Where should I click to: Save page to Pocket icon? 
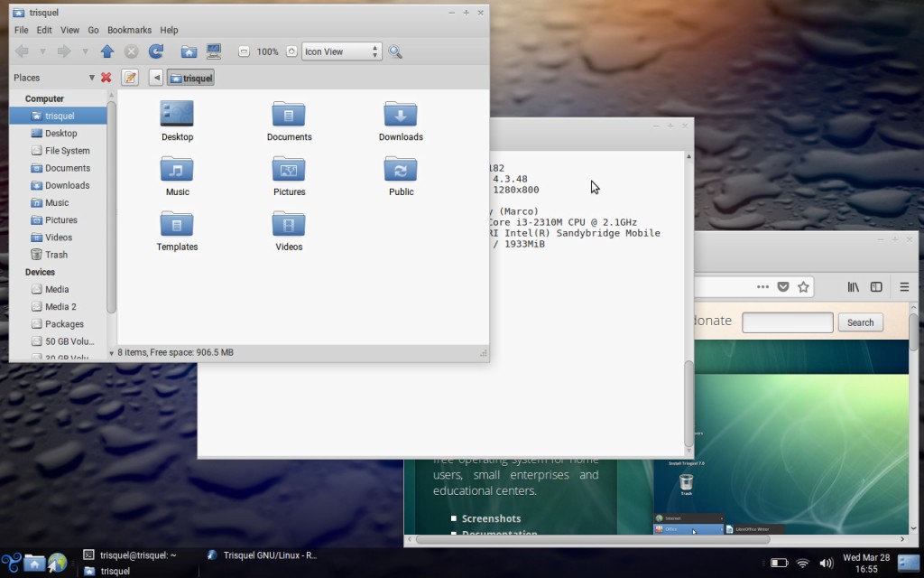coord(783,287)
